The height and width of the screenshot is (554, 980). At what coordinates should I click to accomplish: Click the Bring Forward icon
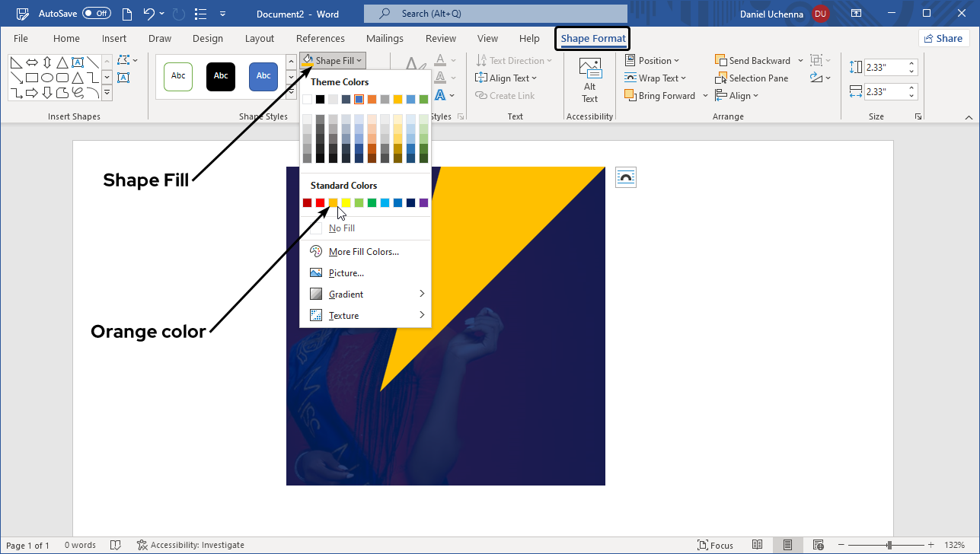630,96
